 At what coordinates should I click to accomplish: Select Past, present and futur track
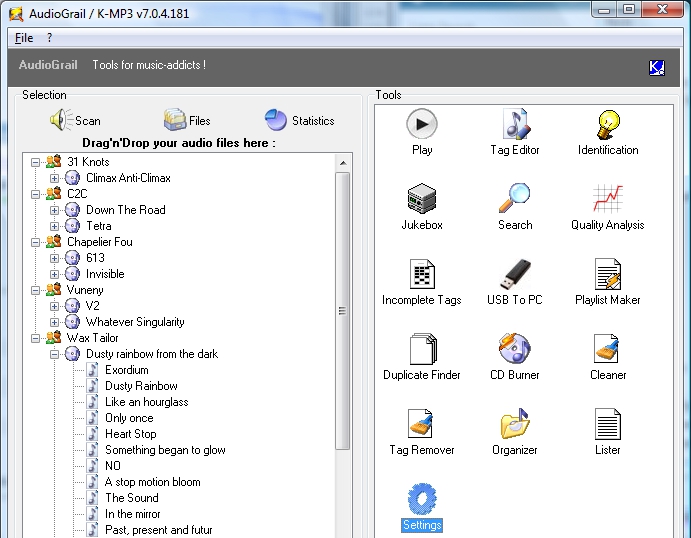pos(159,530)
